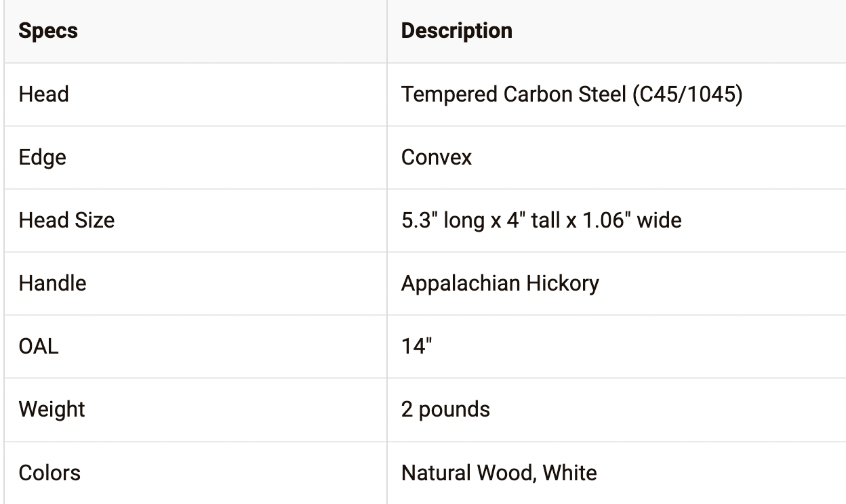The height and width of the screenshot is (504, 846).
Task: Click the Specs column header
Action: click(48, 31)
